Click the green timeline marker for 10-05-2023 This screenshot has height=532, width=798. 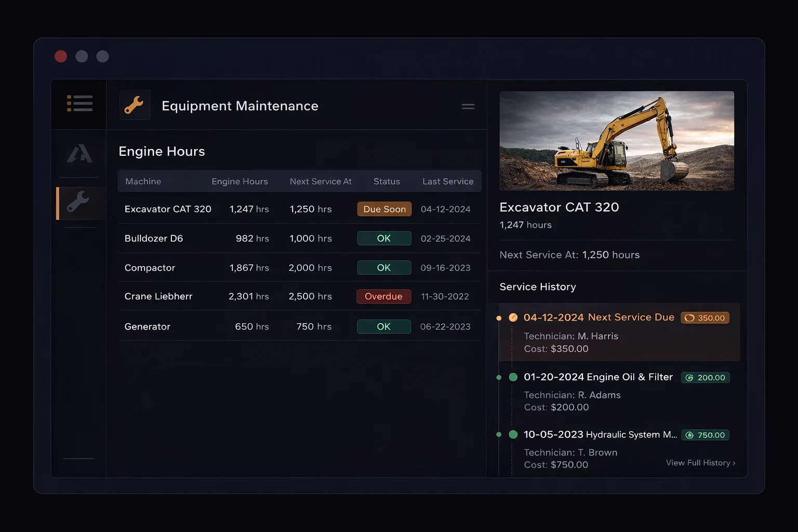point(513,434)
